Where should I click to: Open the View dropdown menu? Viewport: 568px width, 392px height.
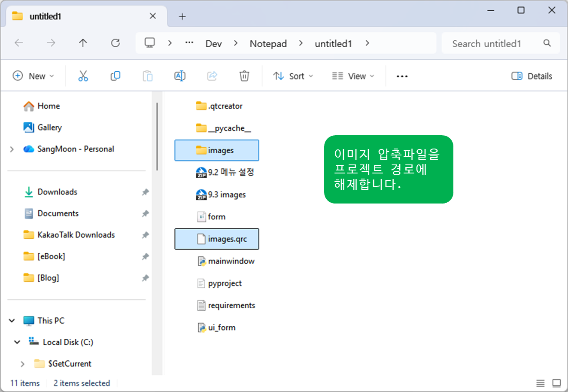coord(353,76)
